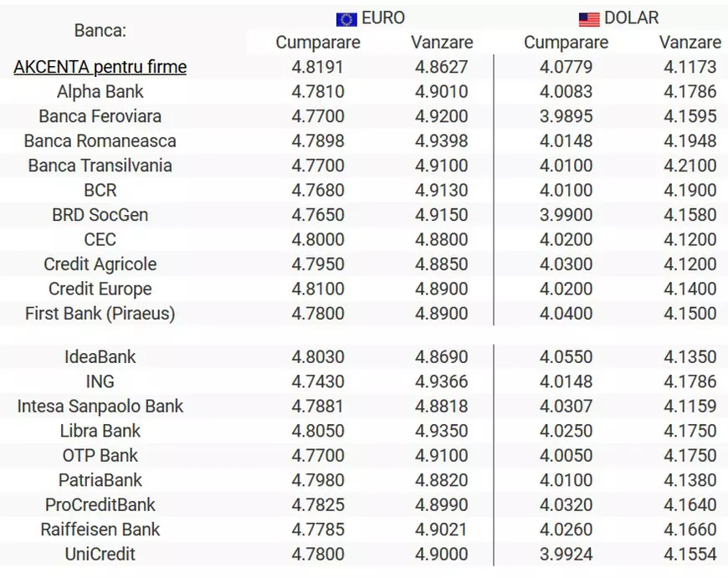Image resolution: width=728 pixels, height=578 pixels.
Task: Select UniCredit bank name
Action: point(100,554)
